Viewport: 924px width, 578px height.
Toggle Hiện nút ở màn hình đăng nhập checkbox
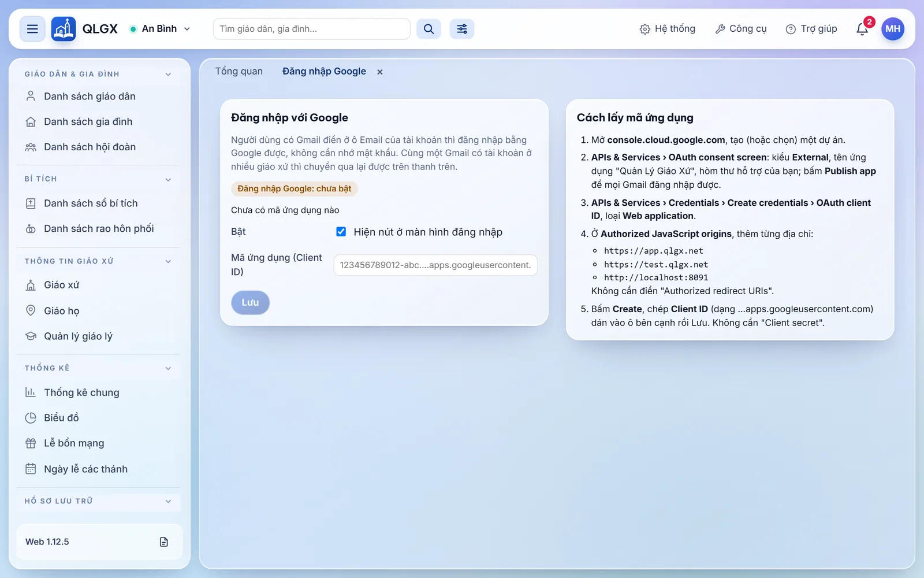click(x=341, y=232)
